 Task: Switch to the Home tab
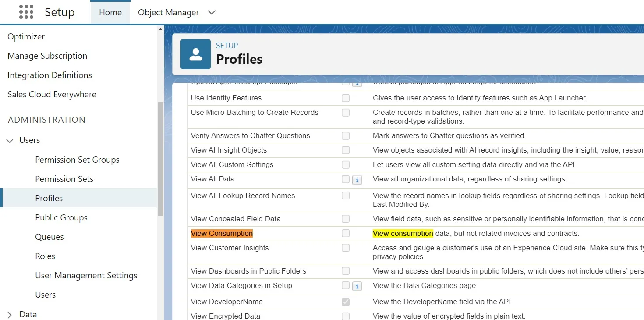pos(110,12)
